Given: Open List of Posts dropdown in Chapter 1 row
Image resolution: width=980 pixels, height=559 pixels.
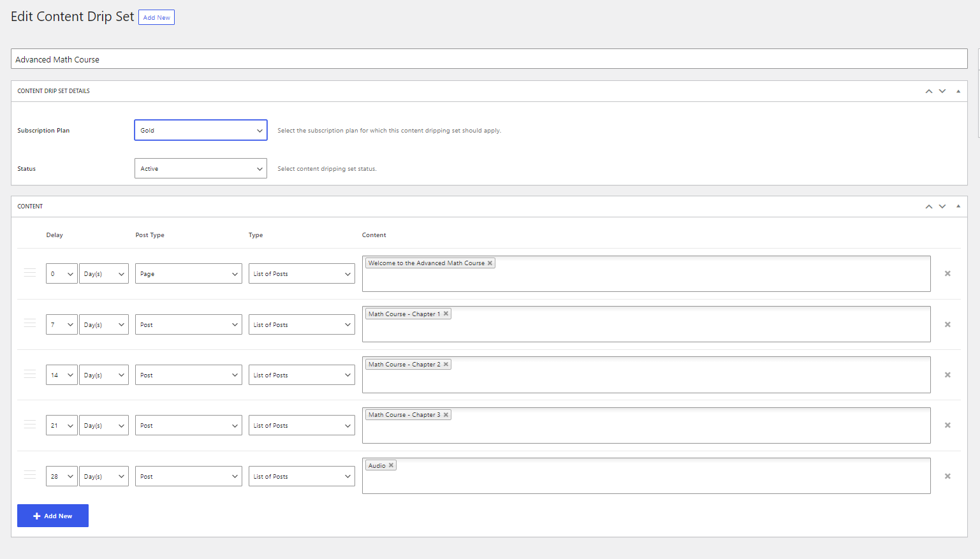Looking at the screenshot, I should [x=302, y=324].
